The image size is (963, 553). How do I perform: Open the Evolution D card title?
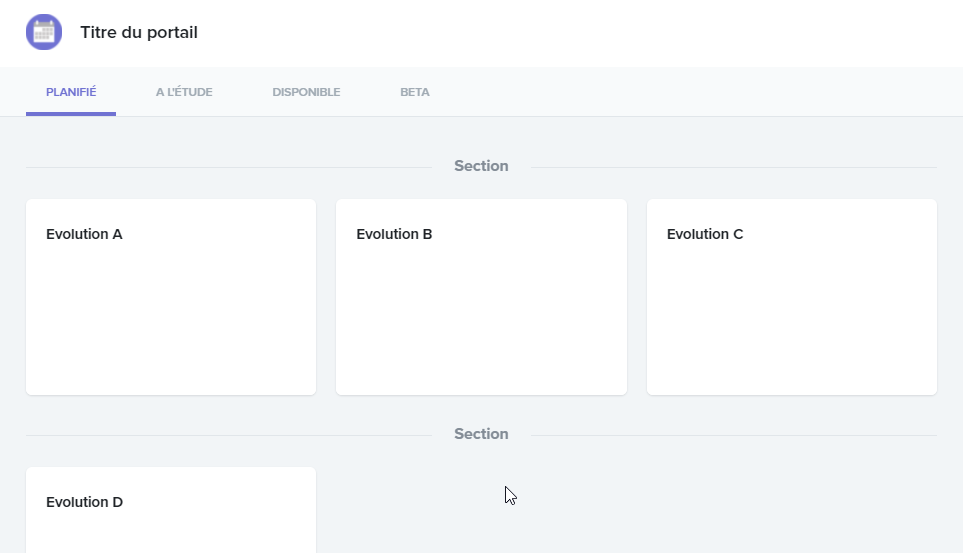[84, 502]
